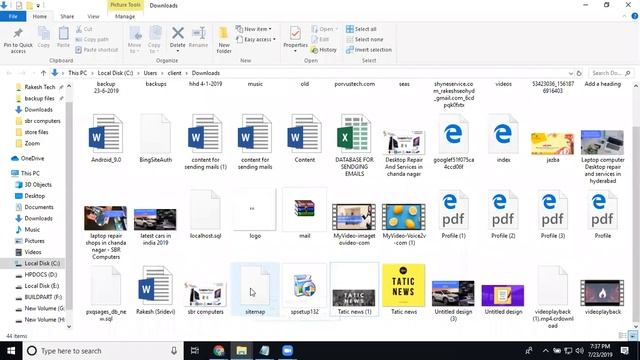Click the Up directory arrow
The height and width of the screenshot is (360, 640).
click(x=43, y=73)
